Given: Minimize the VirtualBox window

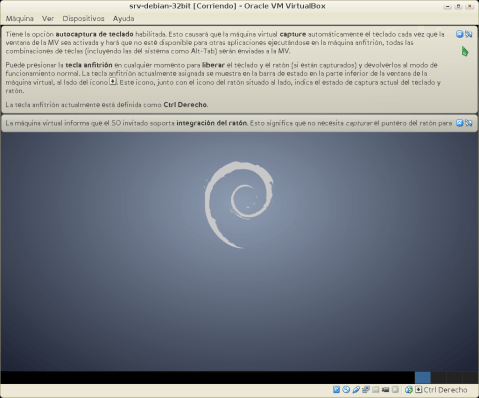Looking at the screenshot, I should click(x=447, y=6).
